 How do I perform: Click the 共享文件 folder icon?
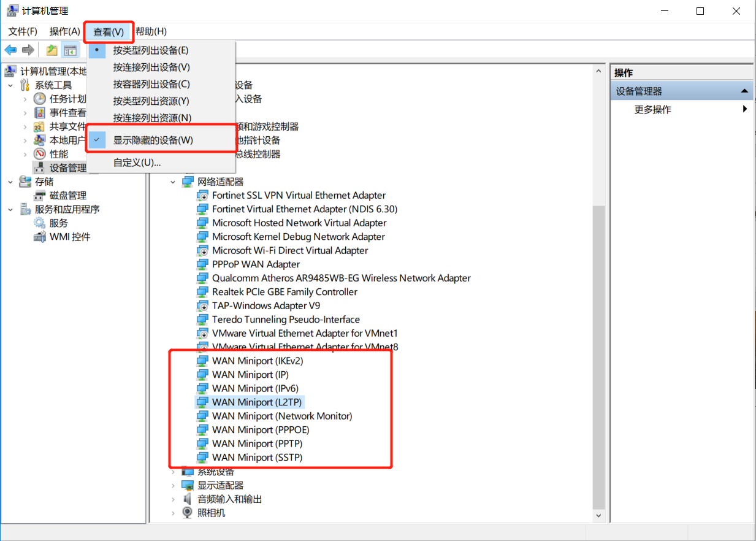click(x=39, y=126)
